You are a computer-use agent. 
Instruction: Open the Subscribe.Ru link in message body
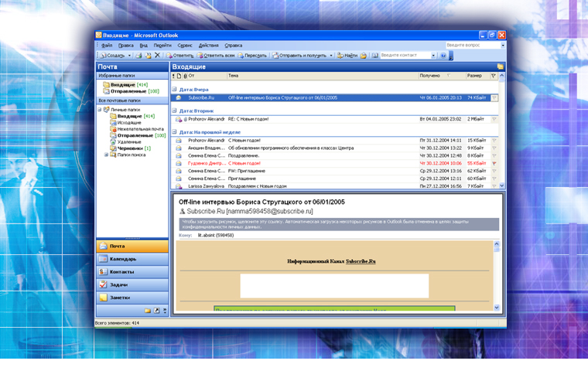click(x=361, y=261)
